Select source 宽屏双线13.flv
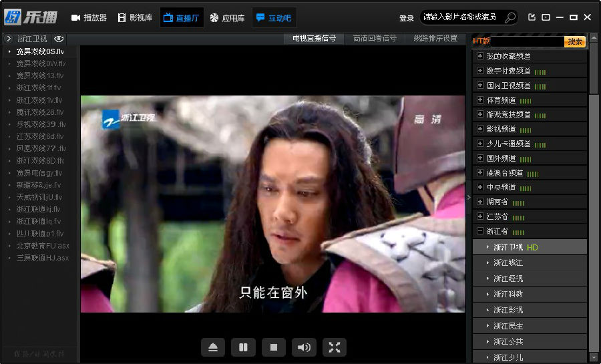This screenshot has width=601, height=364. point(41,75)
